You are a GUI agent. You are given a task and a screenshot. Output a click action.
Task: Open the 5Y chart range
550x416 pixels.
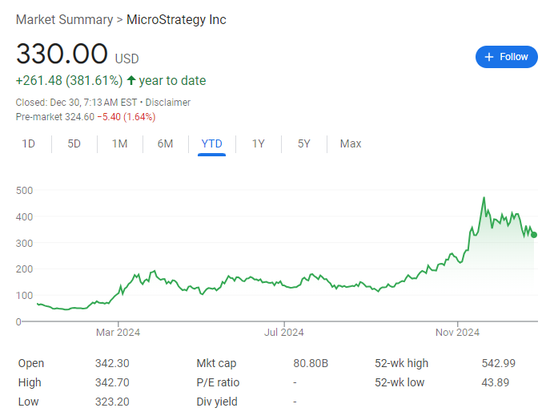pos(304,144)
